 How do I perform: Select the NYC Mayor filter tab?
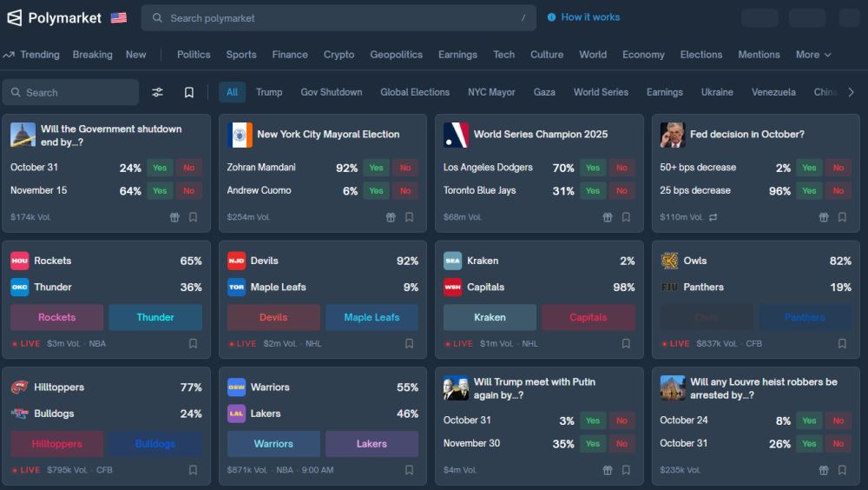pyautogui.click(x=491, y=92)
